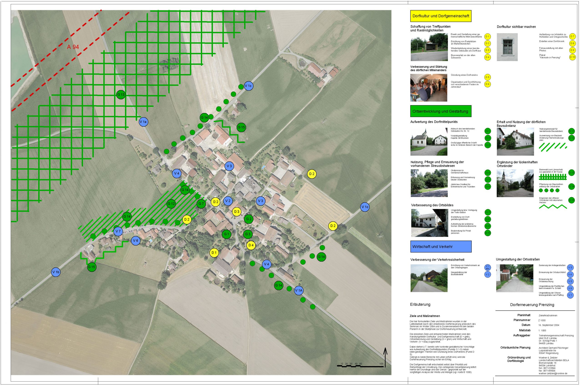The image size is (582, 392).
Task: Click the yellow D 3 map marker
Action: [236, 212]
